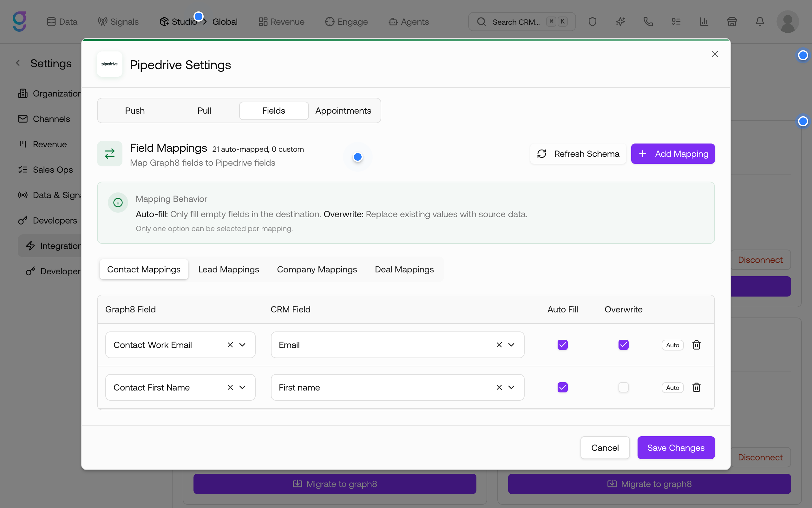
Task: Open Channels in settings sidebar
Action: pos(44,119)
